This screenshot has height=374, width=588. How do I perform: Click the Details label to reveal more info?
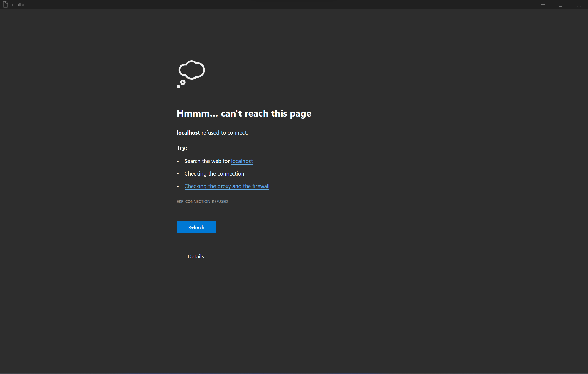tap(195, 256)
